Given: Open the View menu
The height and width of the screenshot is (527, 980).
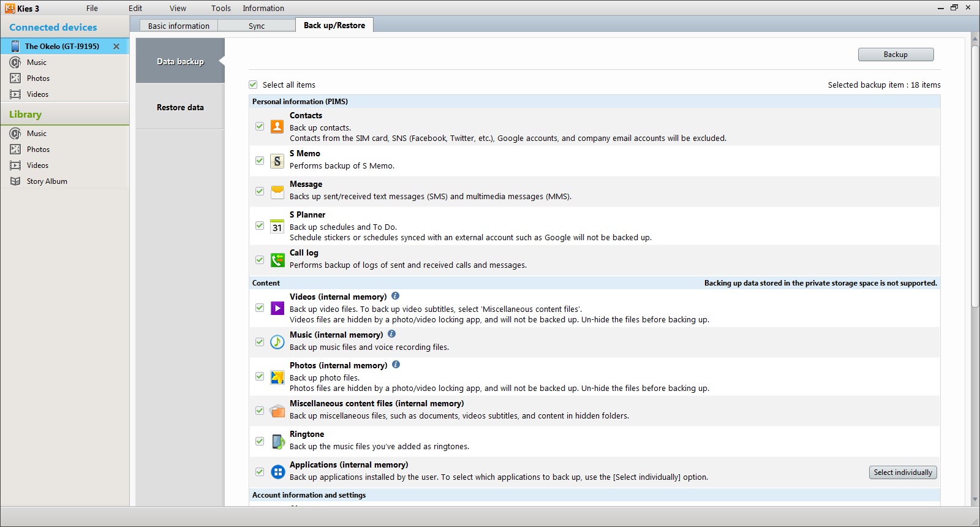Looking at the screenshot, I should point(178,9).
